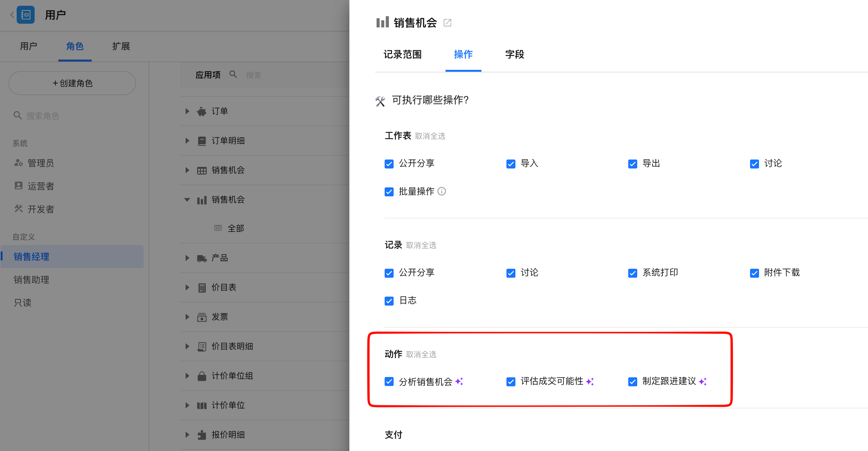The height and width of the screenshot is (451, 868).
Task: Collapse the expanded 销售机会 item
Action: 187,200
